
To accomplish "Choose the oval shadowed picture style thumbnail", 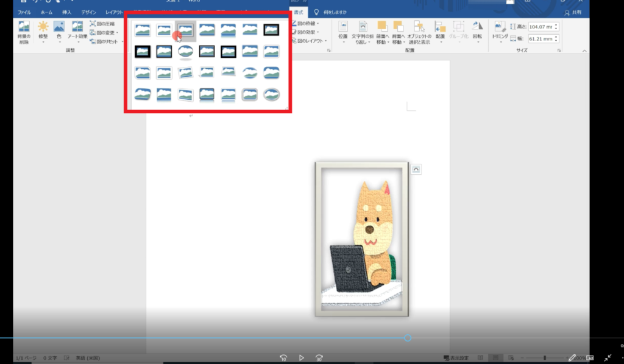I will [186, 52].
